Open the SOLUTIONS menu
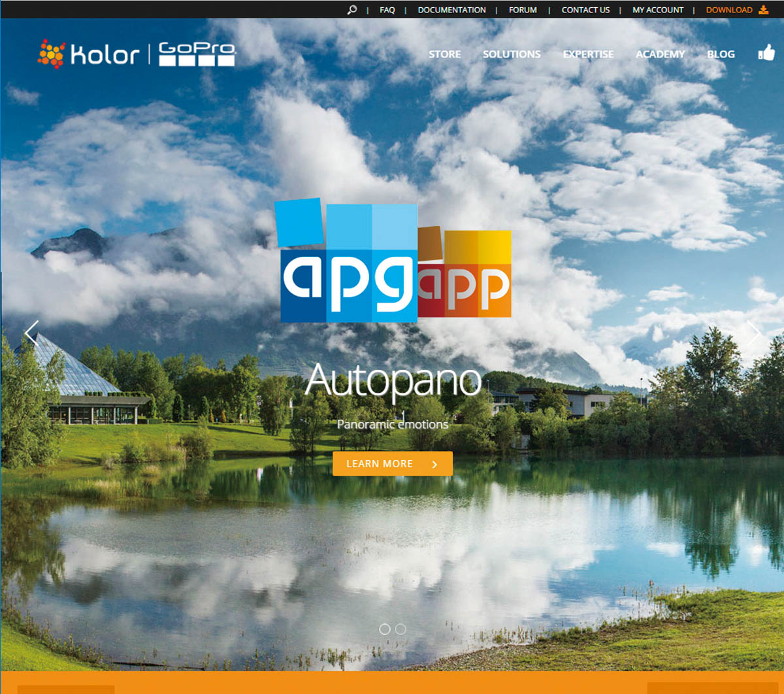Screen dimensions: 784x694 click(512, 54)
